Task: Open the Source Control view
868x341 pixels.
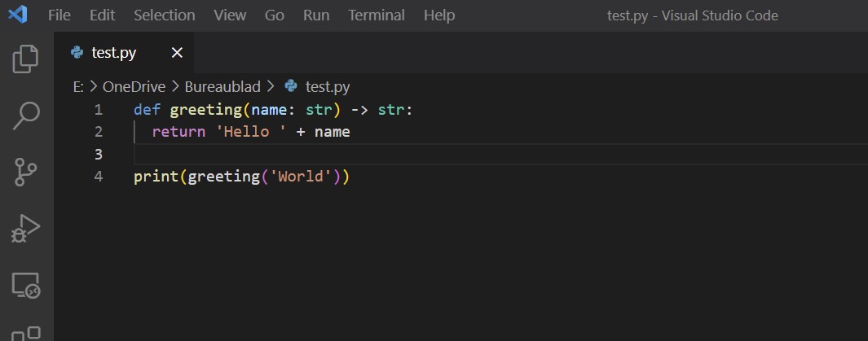Action: [25, 172]
